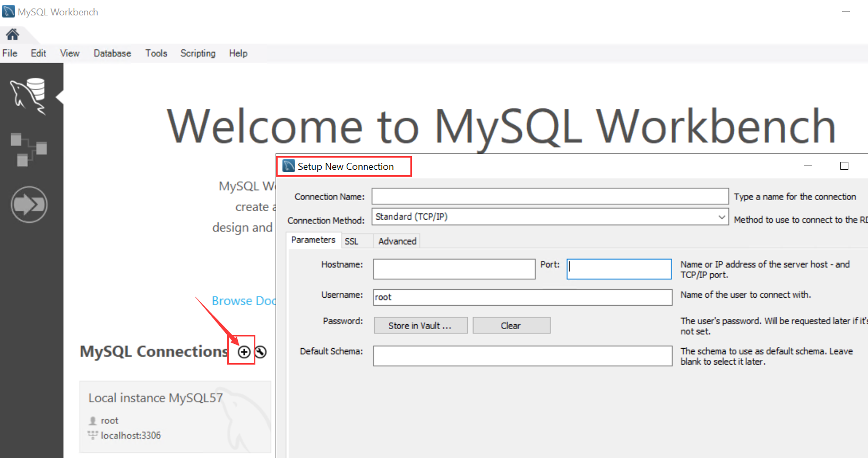Click the Setup New Connection dialog icon

coord(289,166)
